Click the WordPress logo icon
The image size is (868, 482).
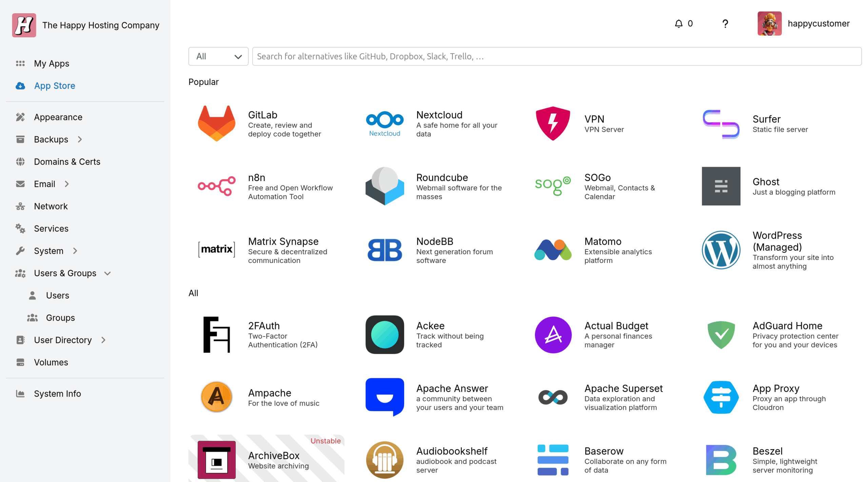point(721,250)
